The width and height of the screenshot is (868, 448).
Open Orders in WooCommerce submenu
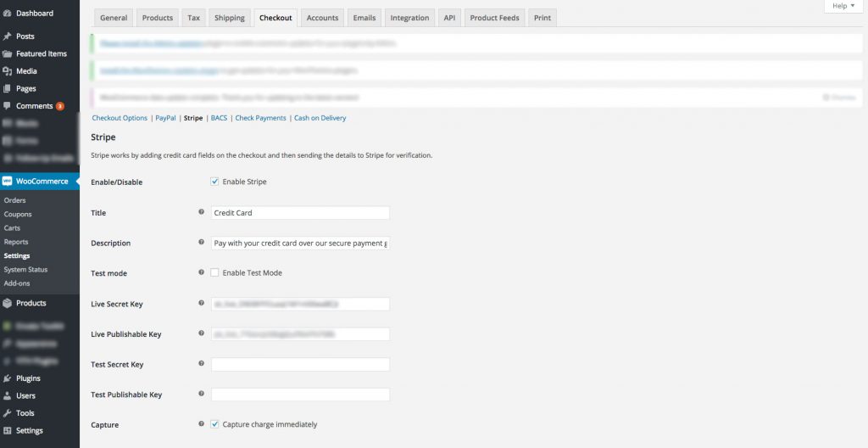[x=15, y=200]
